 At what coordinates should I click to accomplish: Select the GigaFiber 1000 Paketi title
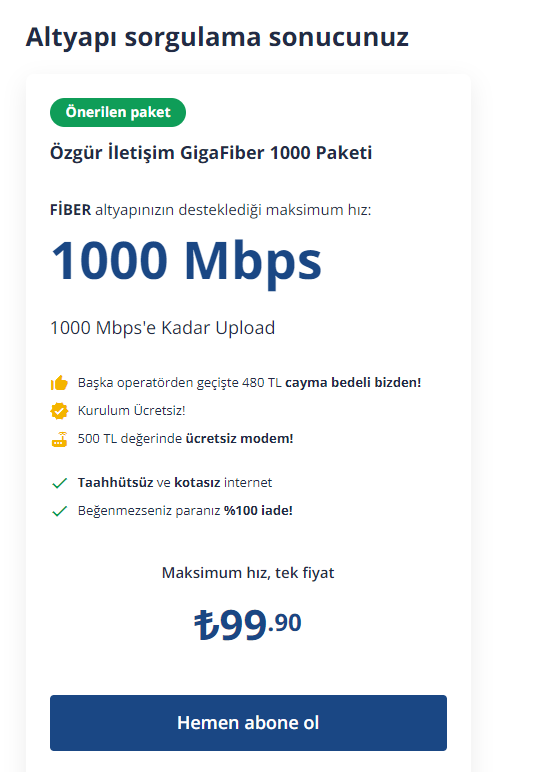pos(211,153)
